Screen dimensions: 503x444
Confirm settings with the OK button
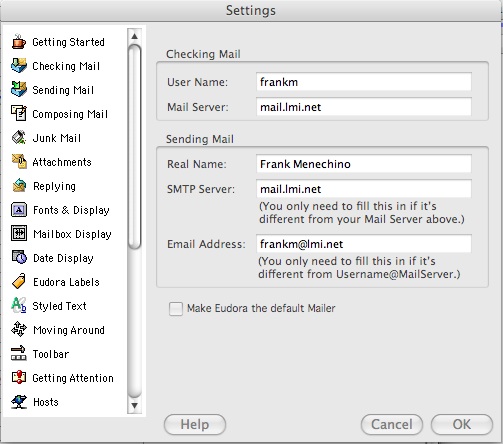(x=462, y=424)
